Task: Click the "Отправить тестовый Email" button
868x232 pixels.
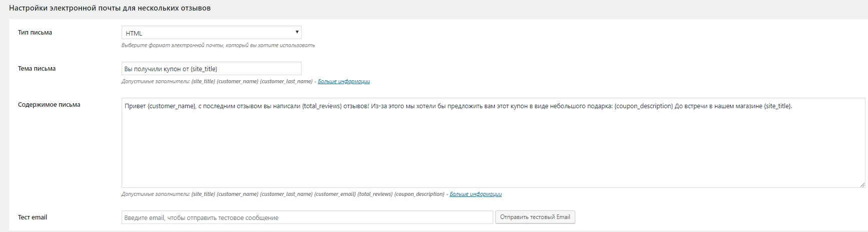Action: (535, 217)
